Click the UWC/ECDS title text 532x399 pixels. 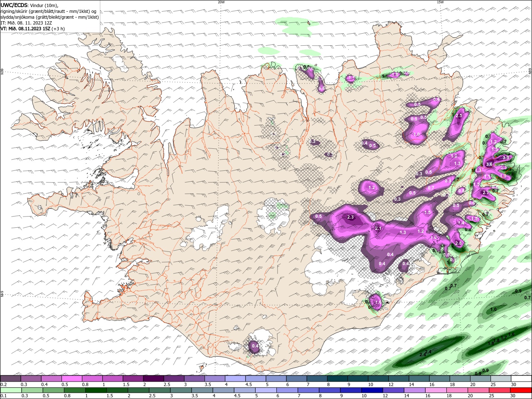(15, 5)
